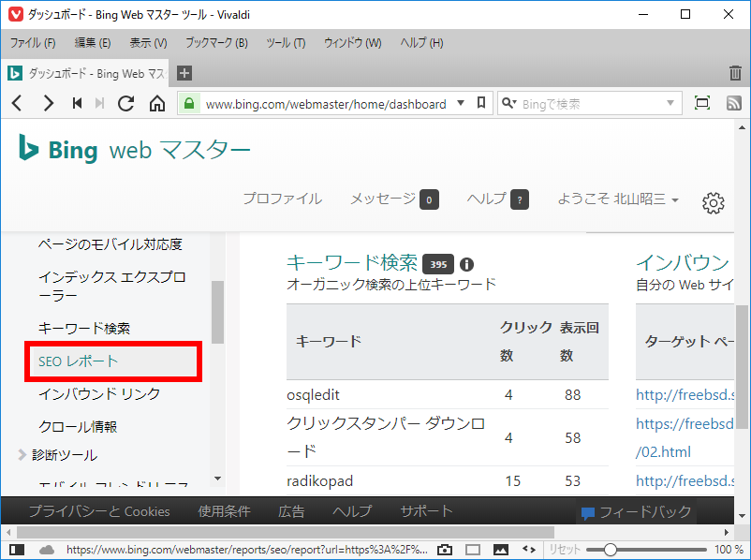This screenshot has width=751, height=560.
Task: Open ファイル (F) menu
Action: coord(33,43)
